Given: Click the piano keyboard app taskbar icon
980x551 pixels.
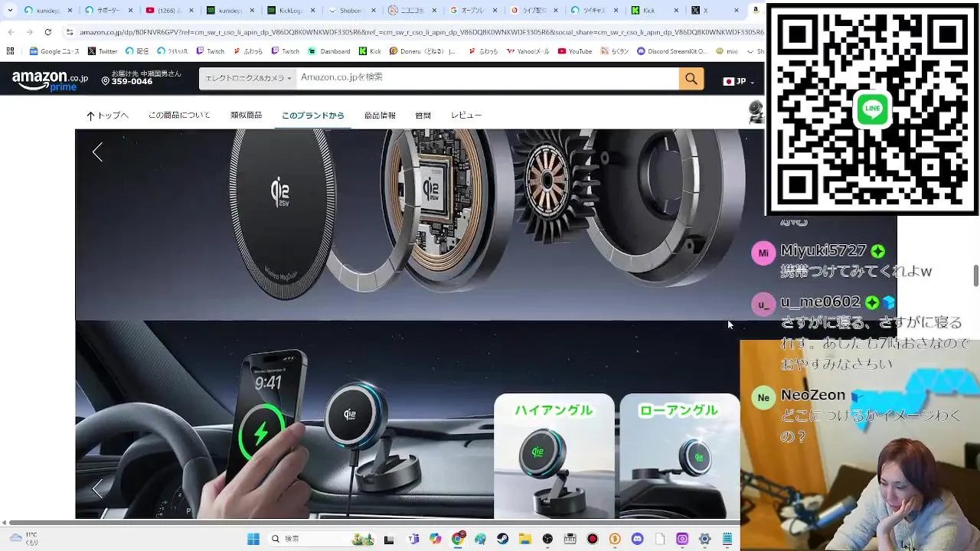Looking at the screenshot, I should pos(570,539).
